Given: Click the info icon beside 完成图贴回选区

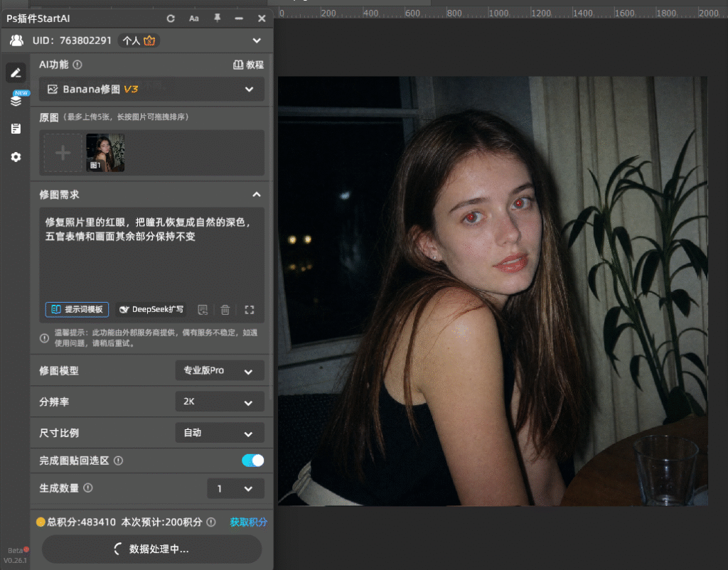Looking at the screenshot, I should pyautogui.click(x=119, y=461).
